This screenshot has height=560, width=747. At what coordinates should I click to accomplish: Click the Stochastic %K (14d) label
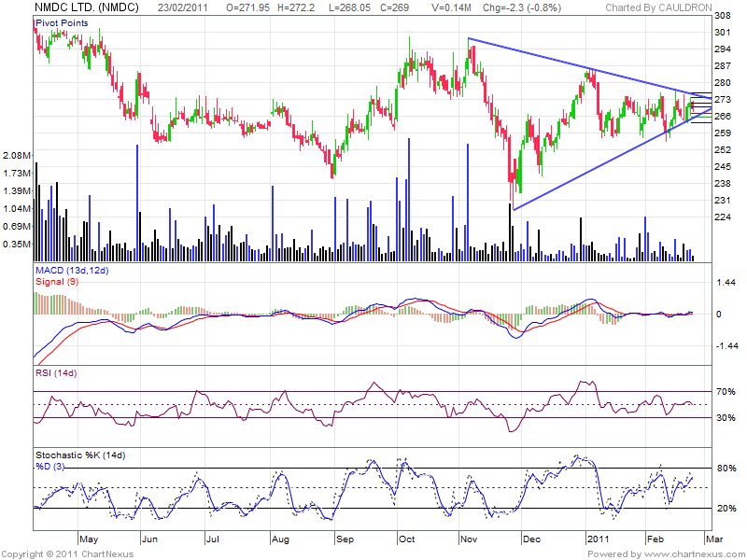(x=82, y=453)
